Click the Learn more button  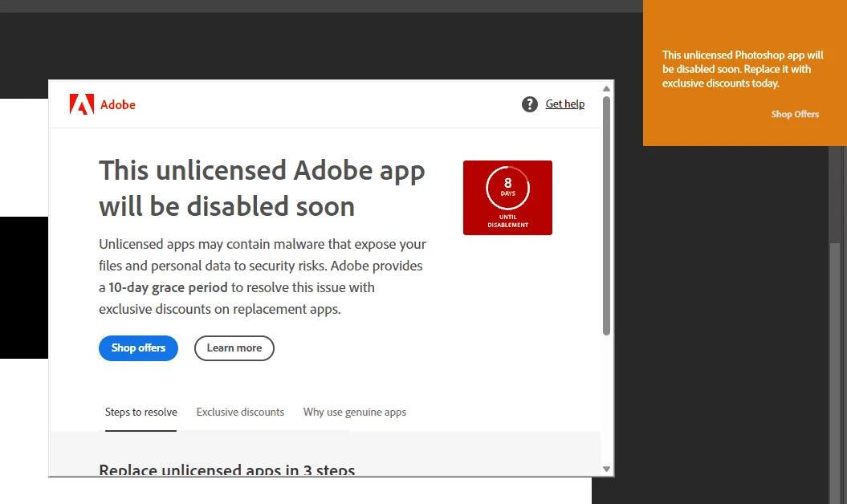tap(234, 348)
